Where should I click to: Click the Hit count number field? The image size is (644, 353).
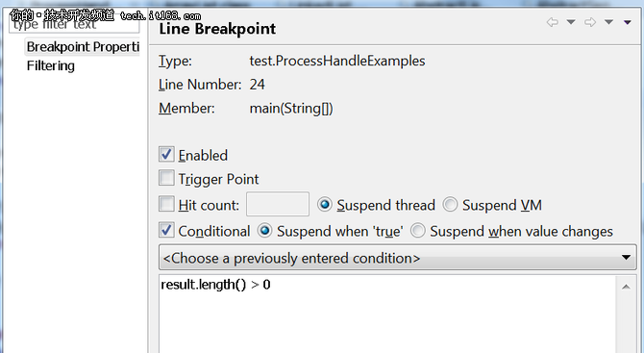pos(278,204)
